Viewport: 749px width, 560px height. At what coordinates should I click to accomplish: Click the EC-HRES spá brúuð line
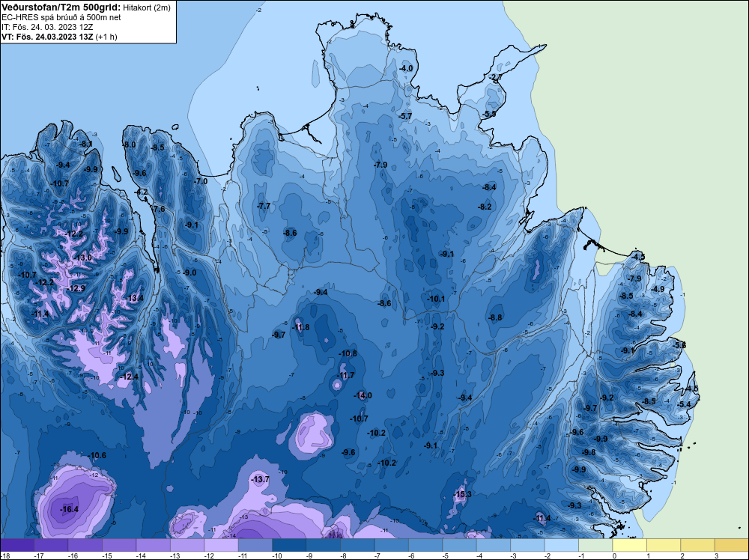point(61,17)
